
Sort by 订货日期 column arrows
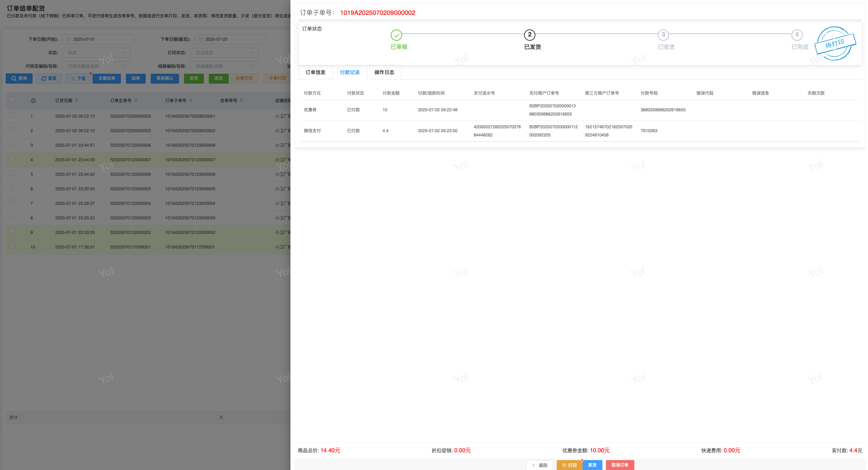(x=77, y=101)
